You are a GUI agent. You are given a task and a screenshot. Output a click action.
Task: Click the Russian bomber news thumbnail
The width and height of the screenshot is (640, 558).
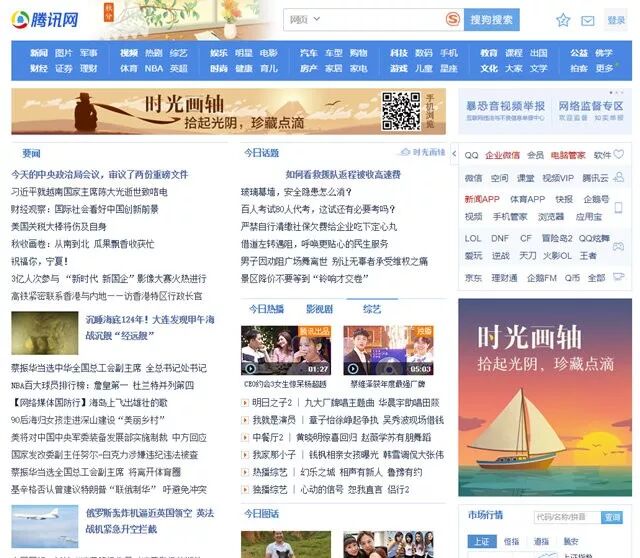(45, 527)
